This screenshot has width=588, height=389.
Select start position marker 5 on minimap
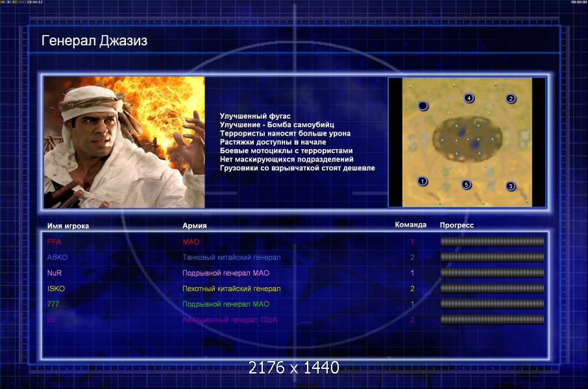pos(466,184)
